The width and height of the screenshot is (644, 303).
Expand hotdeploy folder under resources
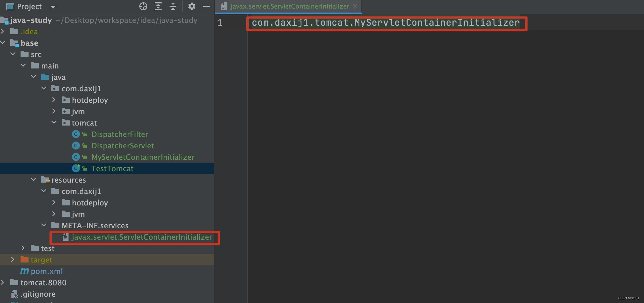54,202
